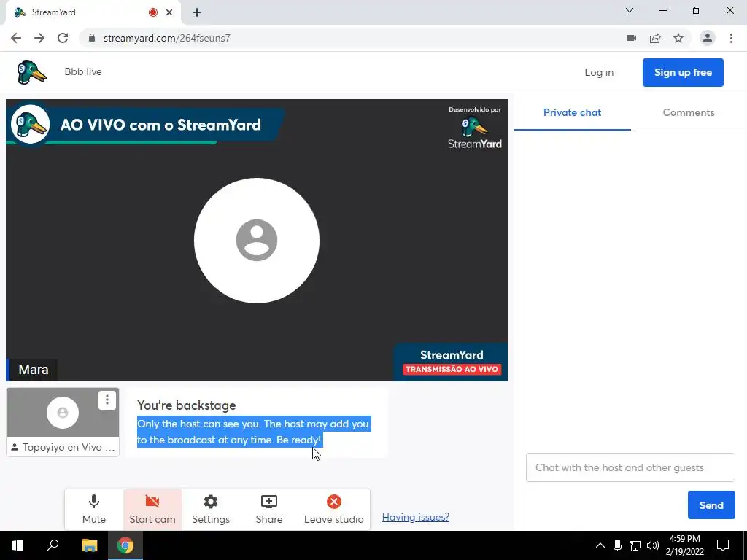
Task: Click the Chrome taskbar icon
Action: click(125, 545)
